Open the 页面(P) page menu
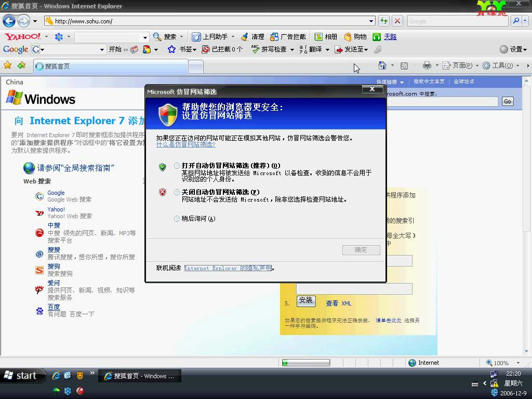 tap(461, 65)
